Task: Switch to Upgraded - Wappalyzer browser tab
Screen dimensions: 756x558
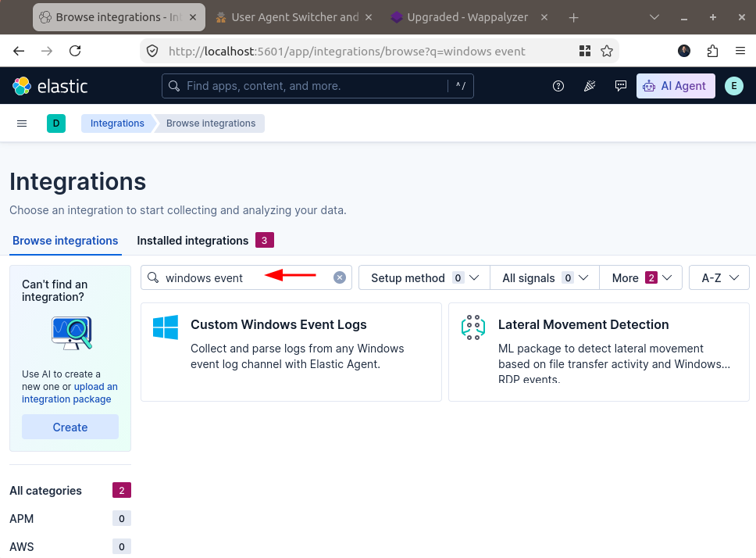Action: (468, 17)
